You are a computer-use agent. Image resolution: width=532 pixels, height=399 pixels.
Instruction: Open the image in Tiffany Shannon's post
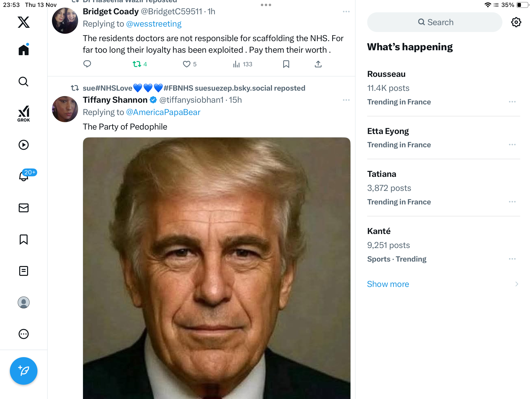216,268
